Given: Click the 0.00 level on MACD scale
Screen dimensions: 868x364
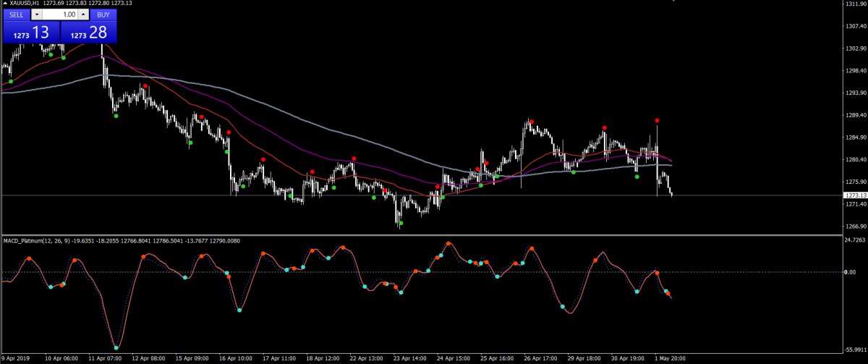Looking at the screenshot, I should [851, 272].
